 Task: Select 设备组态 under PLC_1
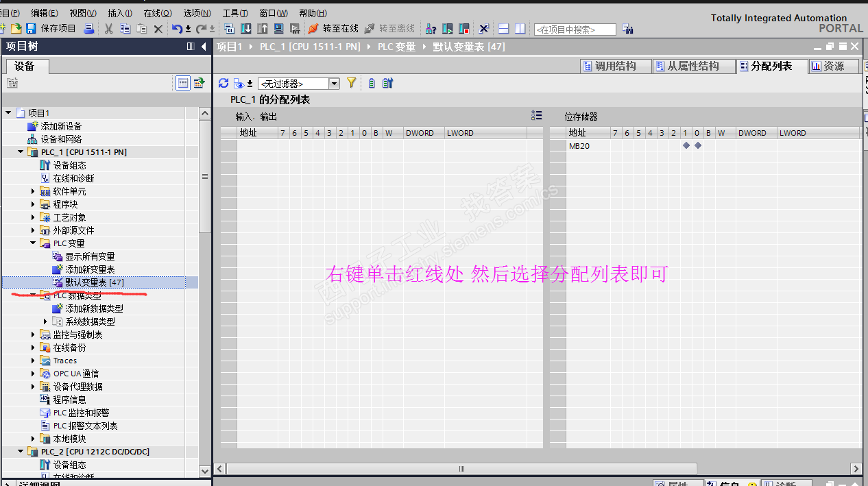click(69, 165)
